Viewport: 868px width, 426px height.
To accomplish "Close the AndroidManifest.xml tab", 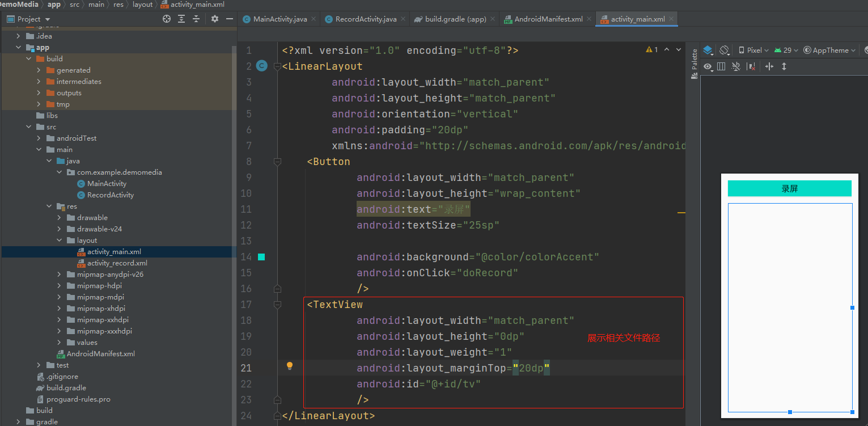I will [589, 19].
